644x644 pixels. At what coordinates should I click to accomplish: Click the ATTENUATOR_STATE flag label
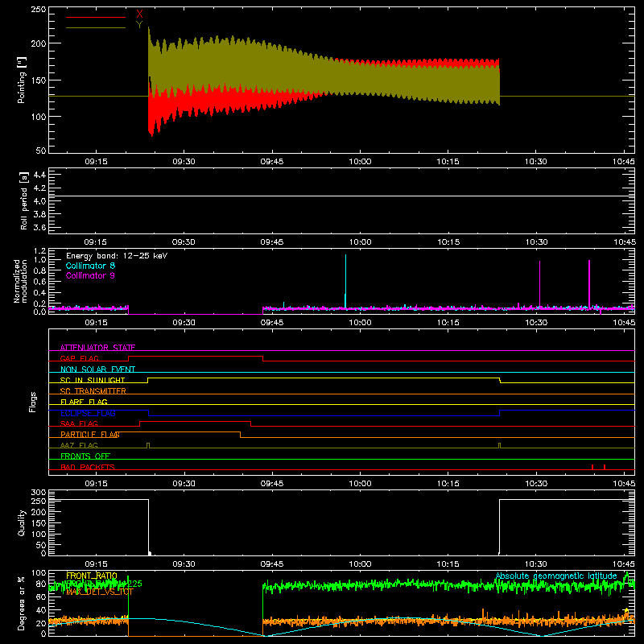pos(97,348)
